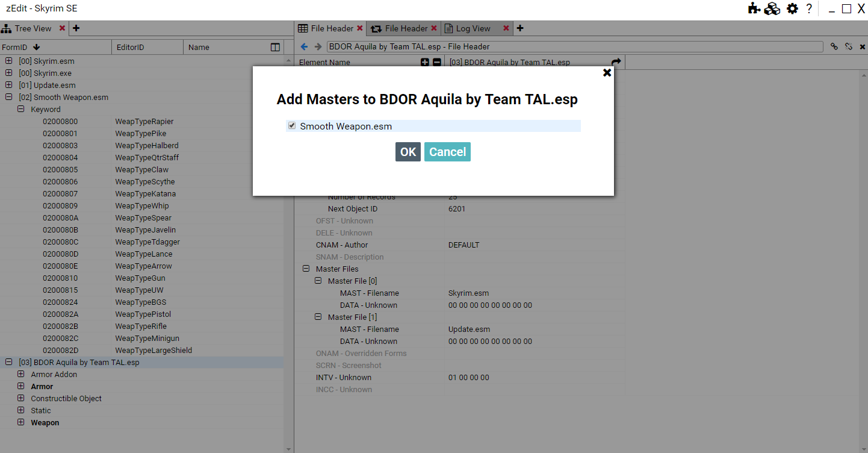Click the Update.esm MAST filename value
The height and width of the screenshot is (453, 868).
coord(469,329)
